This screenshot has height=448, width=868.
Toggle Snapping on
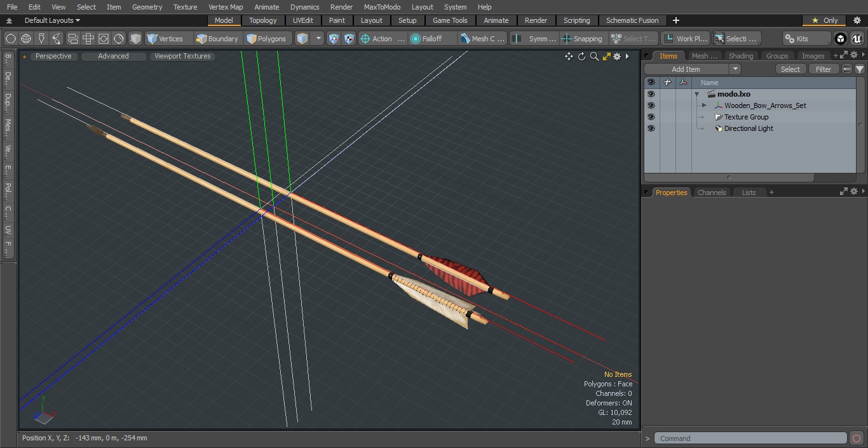pyautogui.click(x=583, y=39)
